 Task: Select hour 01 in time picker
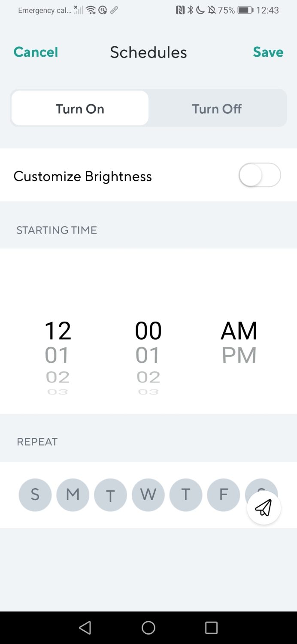click(x=57, y=355)
